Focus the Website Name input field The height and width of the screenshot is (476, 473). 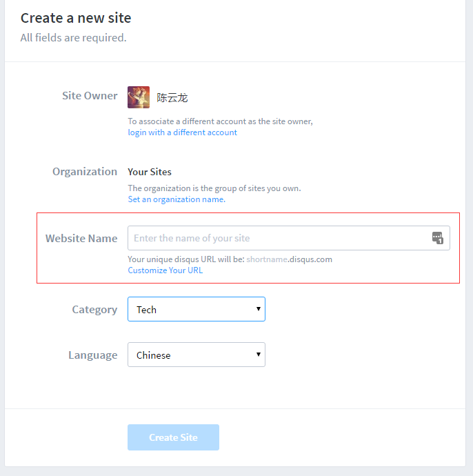coord(288,238)
